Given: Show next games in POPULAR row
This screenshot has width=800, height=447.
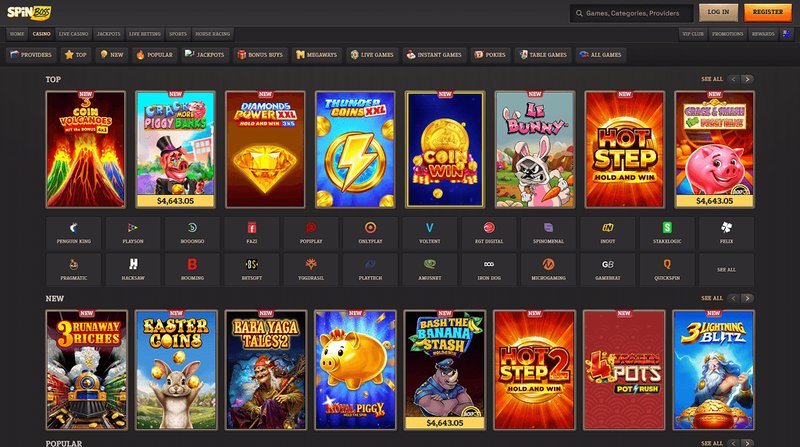Looking at the screenshot, I should [x=747, y=443].
